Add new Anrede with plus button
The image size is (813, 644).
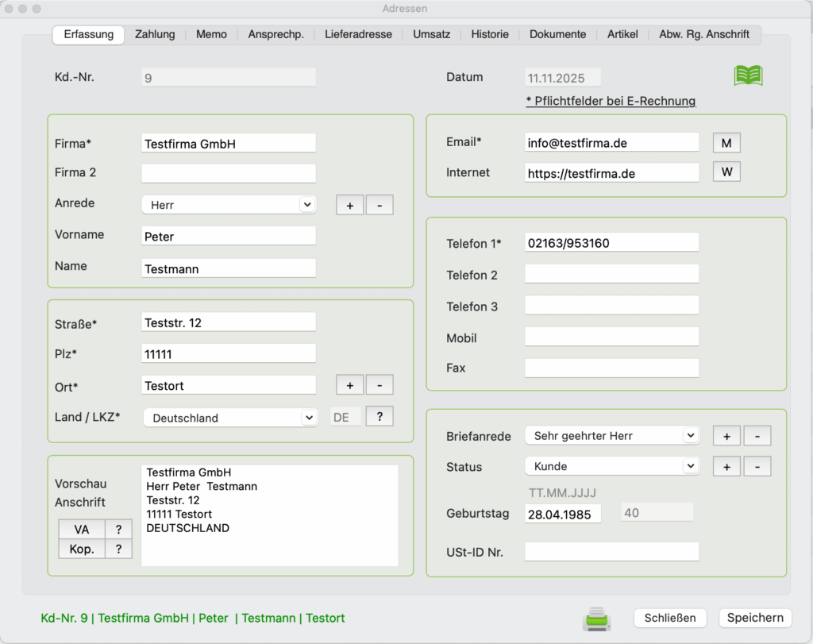click(349, 205)
